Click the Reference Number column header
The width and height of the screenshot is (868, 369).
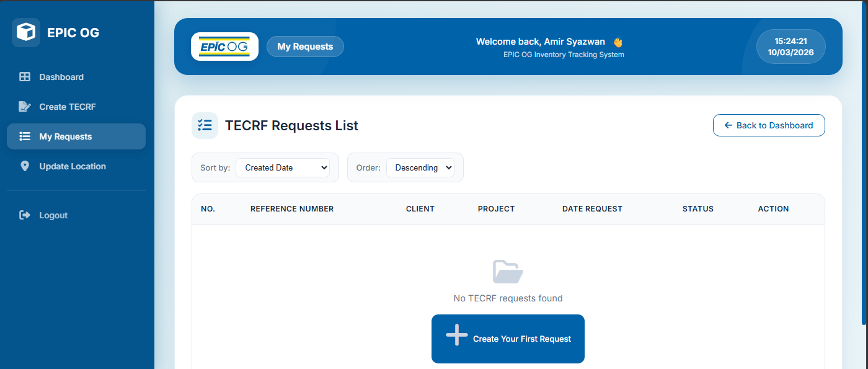click(x=292, y=209)
